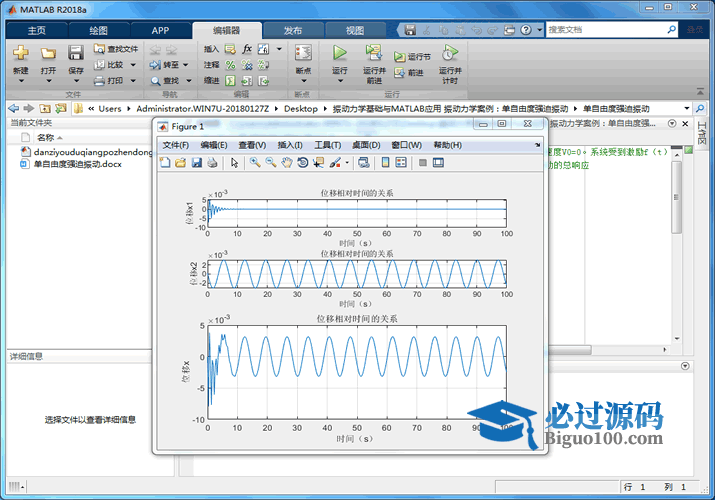The height and width of the screenshot is (500, 715).
Task: Click the browse for folder icon in address bar
Action: (61, 108)
